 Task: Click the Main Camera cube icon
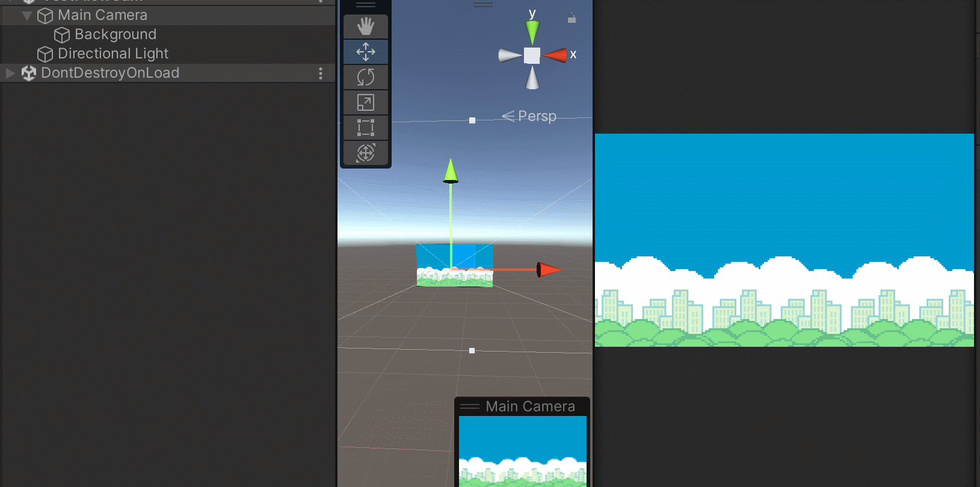click(x=45, y=16)
